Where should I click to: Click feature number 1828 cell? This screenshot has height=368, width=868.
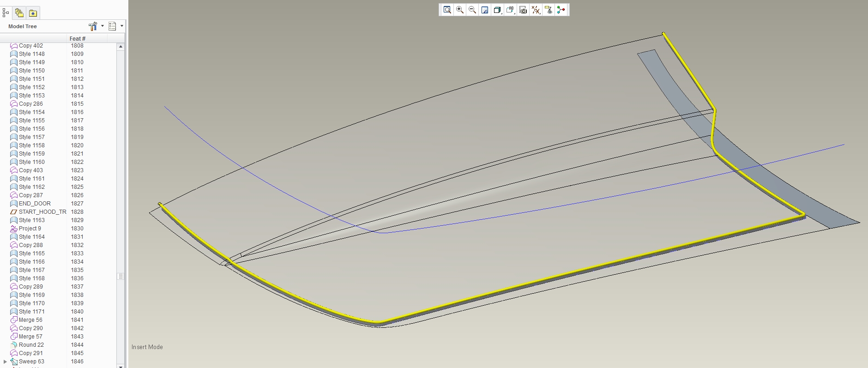tap(77, 212)
